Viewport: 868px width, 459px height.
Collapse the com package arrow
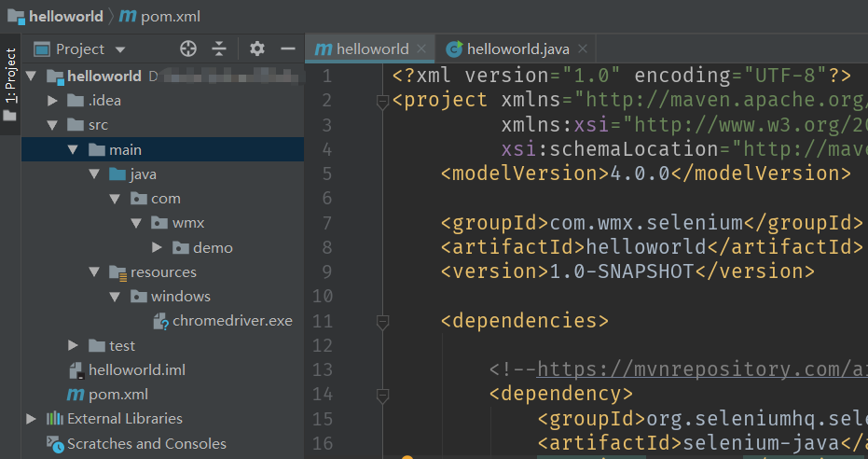[x=115, y=199]
